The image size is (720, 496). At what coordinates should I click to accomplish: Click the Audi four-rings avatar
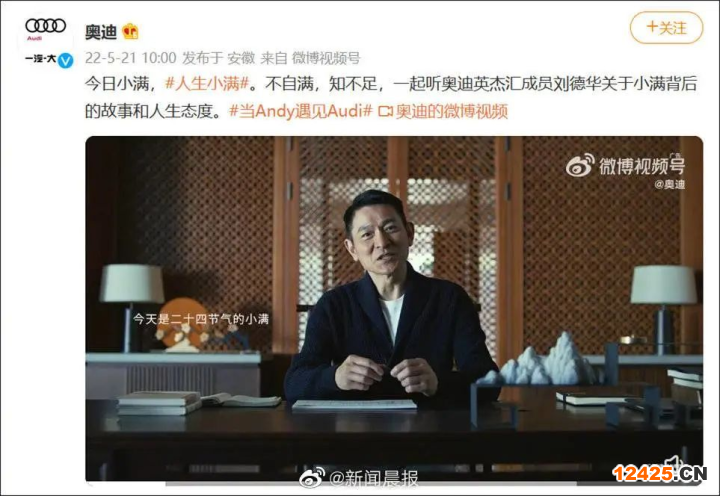point(45,28)
